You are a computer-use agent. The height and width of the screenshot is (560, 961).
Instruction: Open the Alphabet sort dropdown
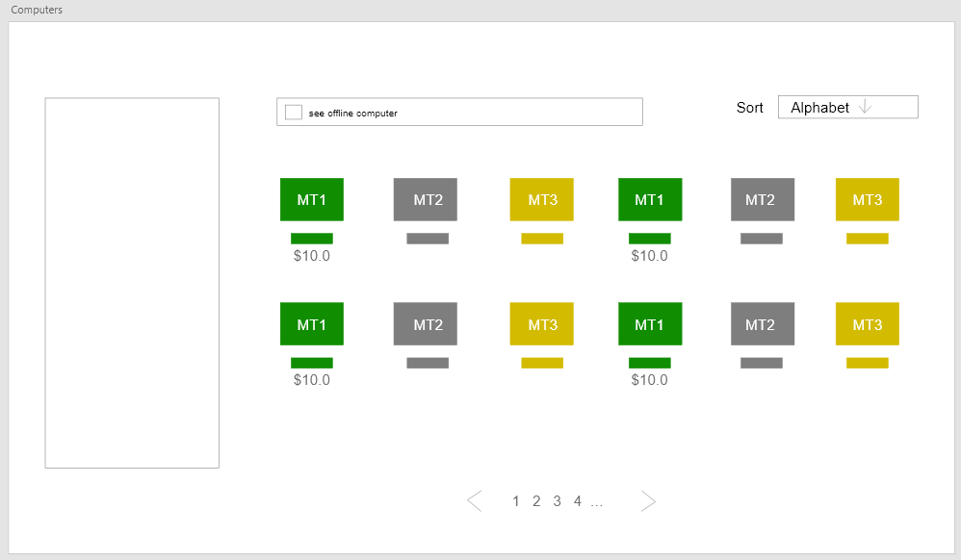pos(848,107)
